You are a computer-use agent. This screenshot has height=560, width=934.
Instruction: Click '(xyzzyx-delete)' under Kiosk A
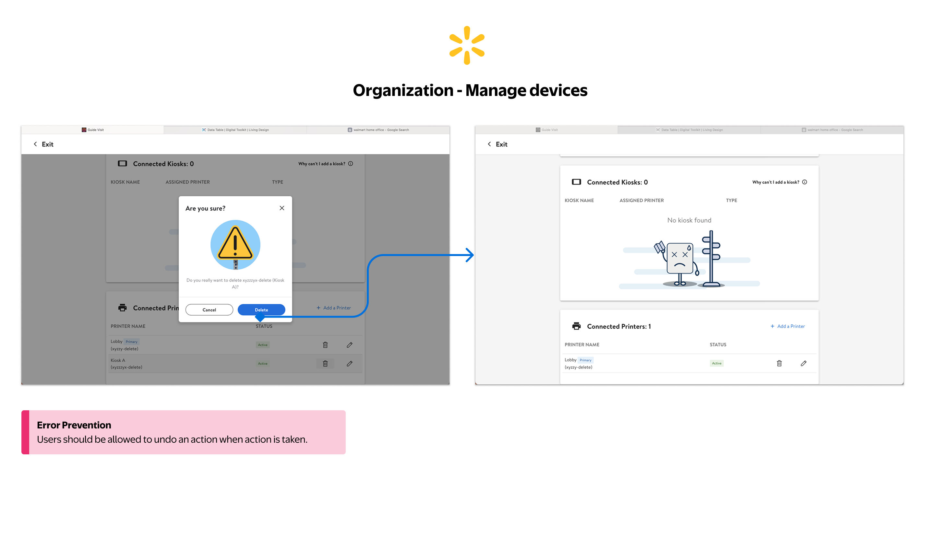[x=126, y=367]
